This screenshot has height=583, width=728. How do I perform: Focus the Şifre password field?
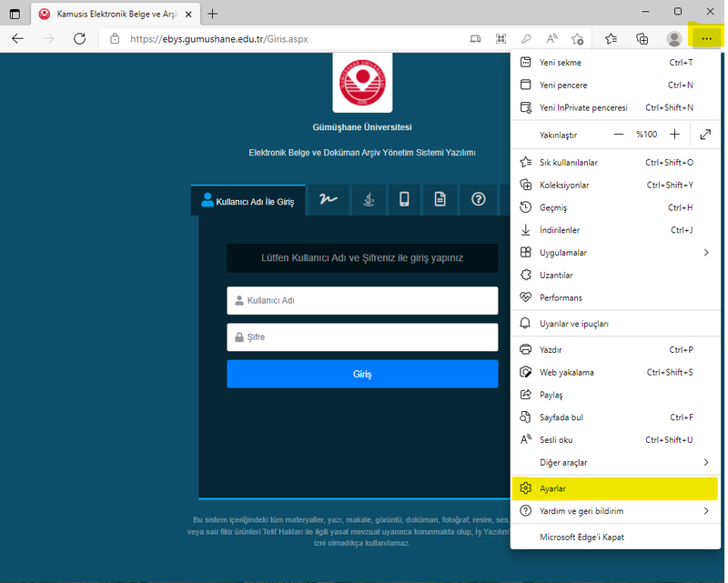tap(362, 337)
